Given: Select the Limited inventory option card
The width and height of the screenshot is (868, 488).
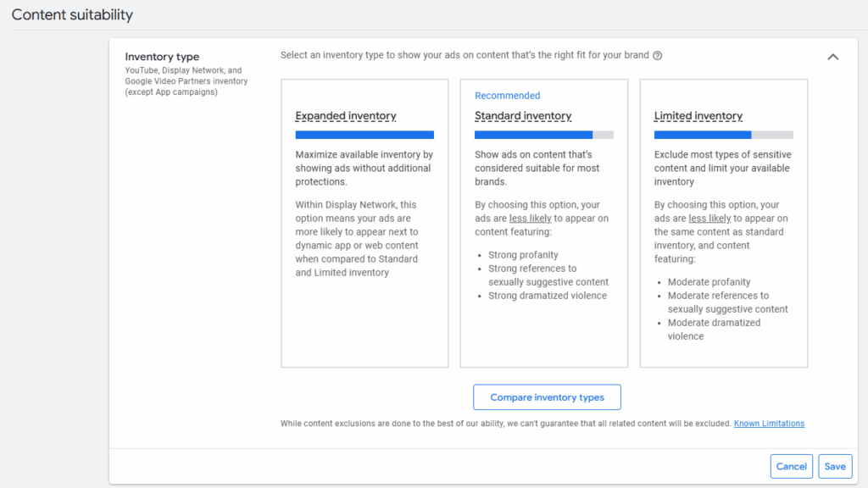Looking at the screenshot, I should (x=723, y=223).
